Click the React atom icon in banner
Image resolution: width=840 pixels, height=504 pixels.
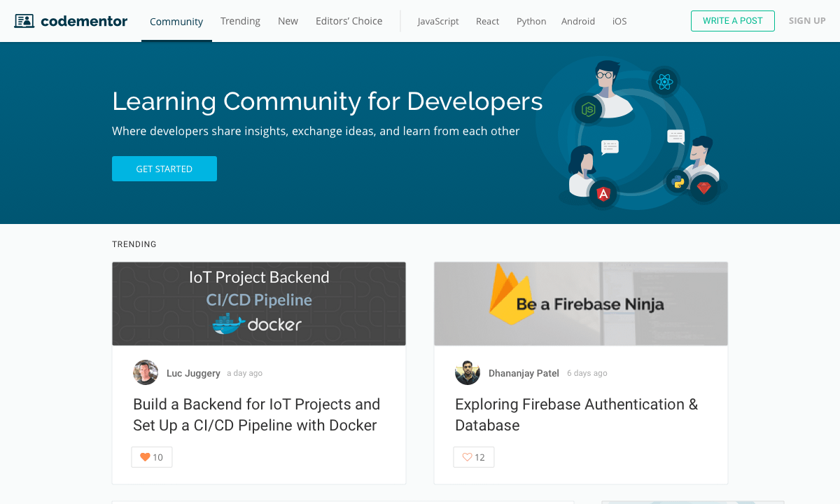coord(664,82)
